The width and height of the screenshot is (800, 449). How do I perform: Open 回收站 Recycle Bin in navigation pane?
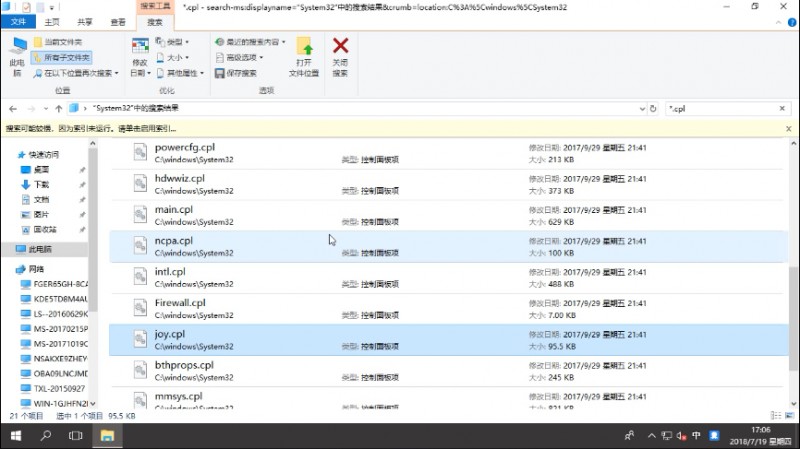click(x=45, y=230)
